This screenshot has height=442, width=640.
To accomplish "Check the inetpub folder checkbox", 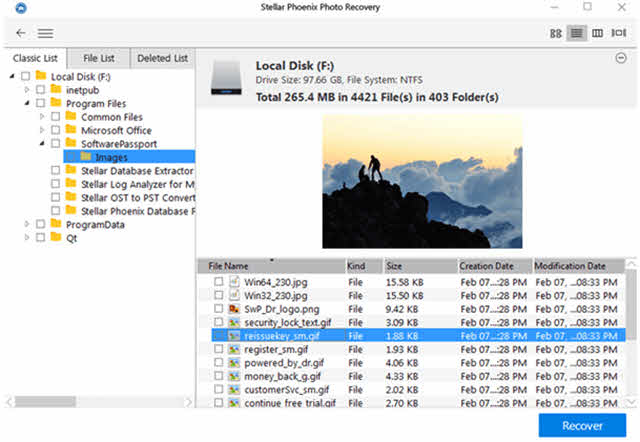I will pyautogui.click(x=40, y=89).
